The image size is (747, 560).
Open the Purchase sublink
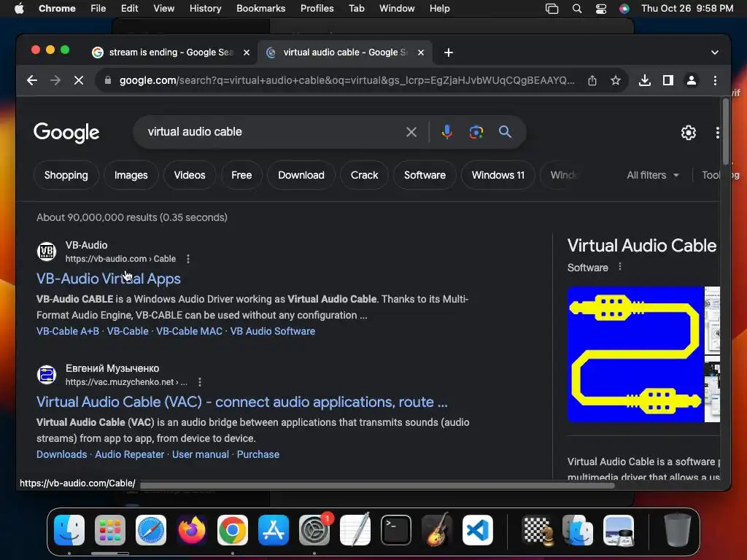[258, 454]
